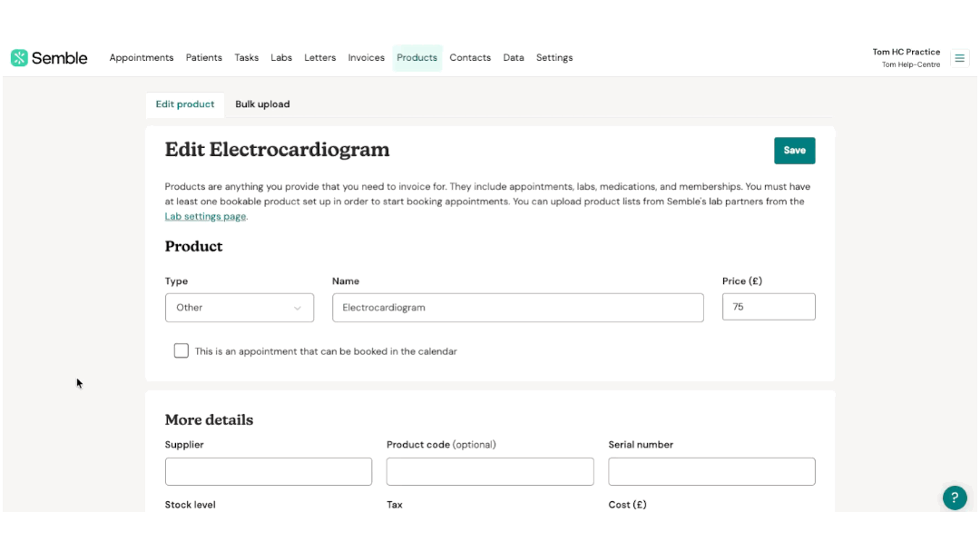Select the Product code input
The width and height of the screenshot is (980, 552).
tap(490, 471)
